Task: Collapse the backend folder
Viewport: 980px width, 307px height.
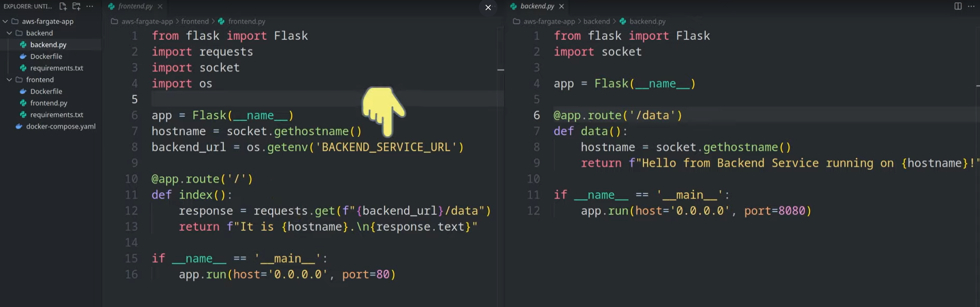Action: pos(10,33)
